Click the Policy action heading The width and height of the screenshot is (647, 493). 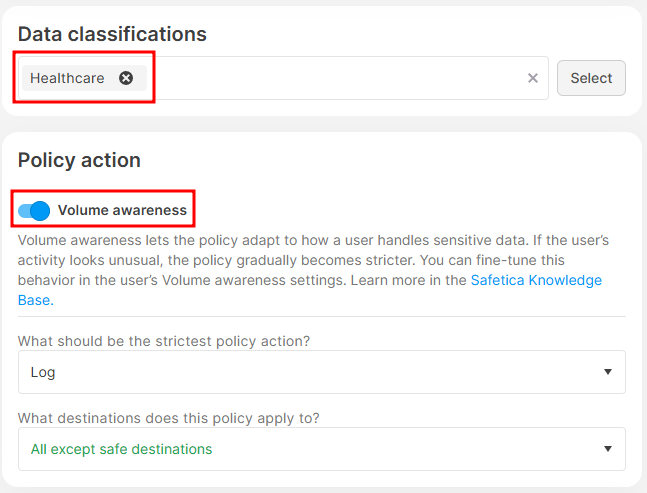click(x=79, y=160)
